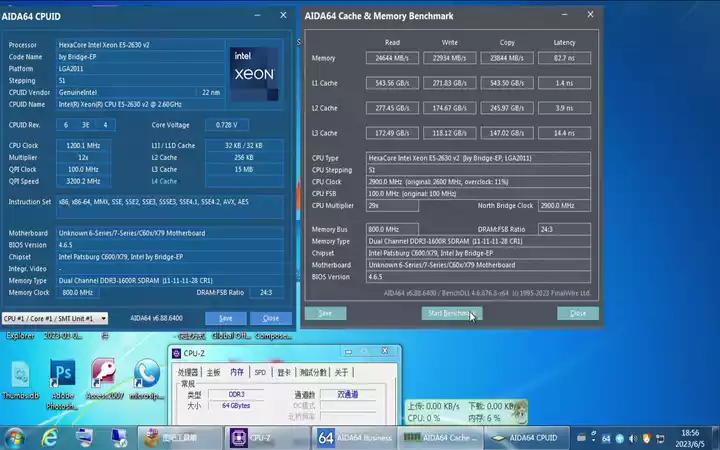
Task: Click the L3 Cache Read 172.49 GB/s field
Action: tap(392, 133)
